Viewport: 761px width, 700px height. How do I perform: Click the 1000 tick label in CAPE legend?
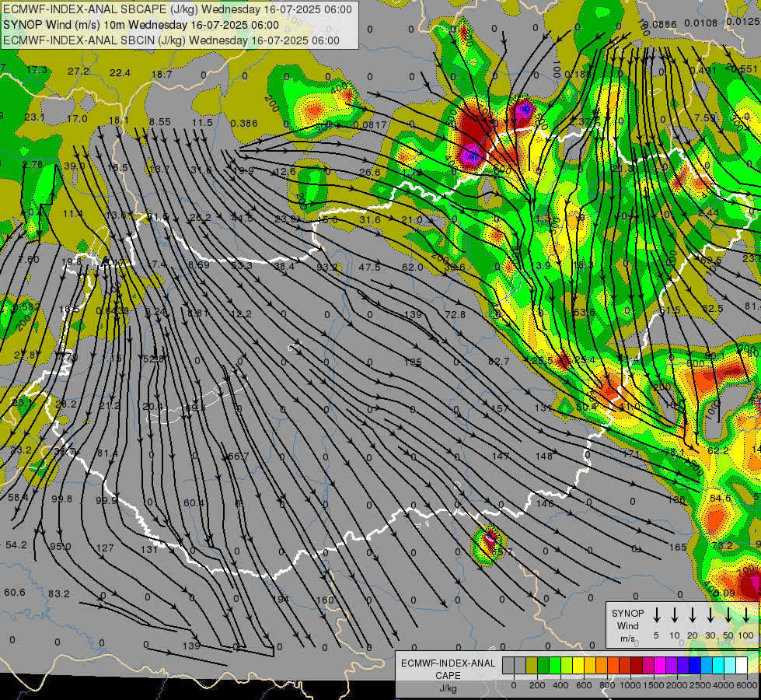tap(630, 685)
